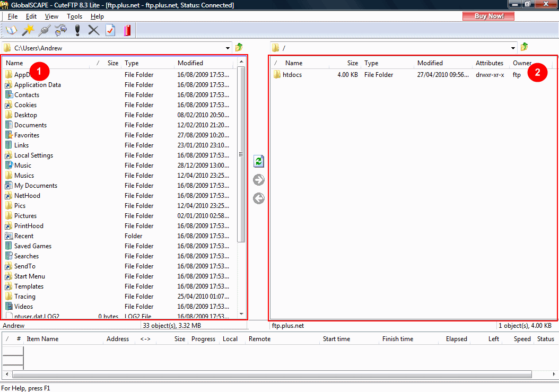Click queue horizontal scrollbar right arrow
Screen dimensions: 559x392
(x=554, y=374)
